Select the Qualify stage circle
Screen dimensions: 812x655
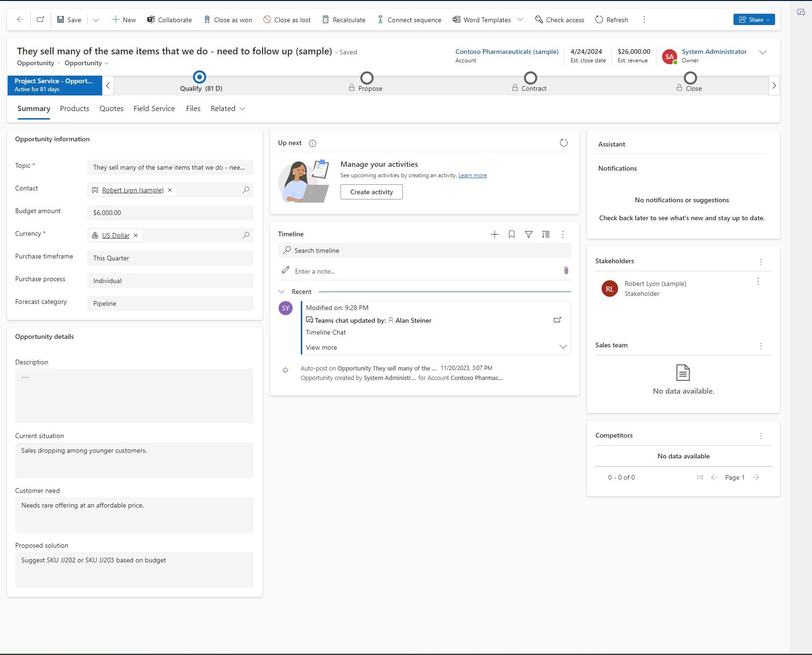[x=200, y=78]
